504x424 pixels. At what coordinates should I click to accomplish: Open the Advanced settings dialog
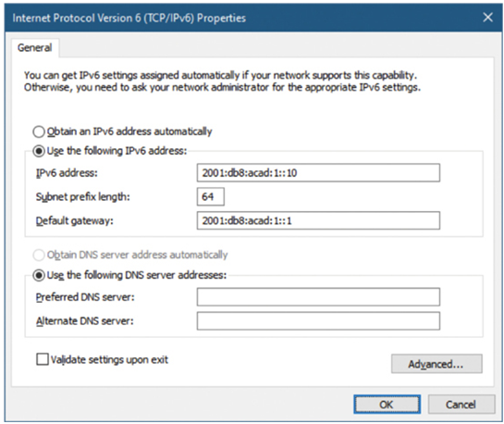[x=436, y=364]
